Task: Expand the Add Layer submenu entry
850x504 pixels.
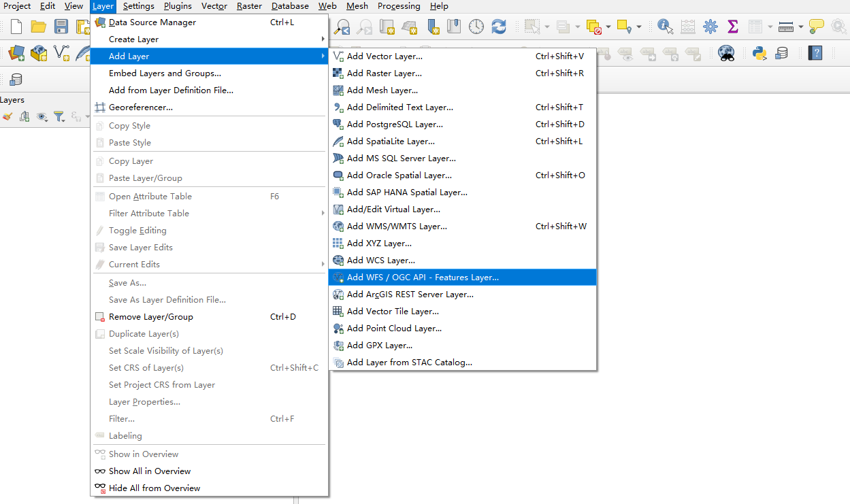Action: 210,56
